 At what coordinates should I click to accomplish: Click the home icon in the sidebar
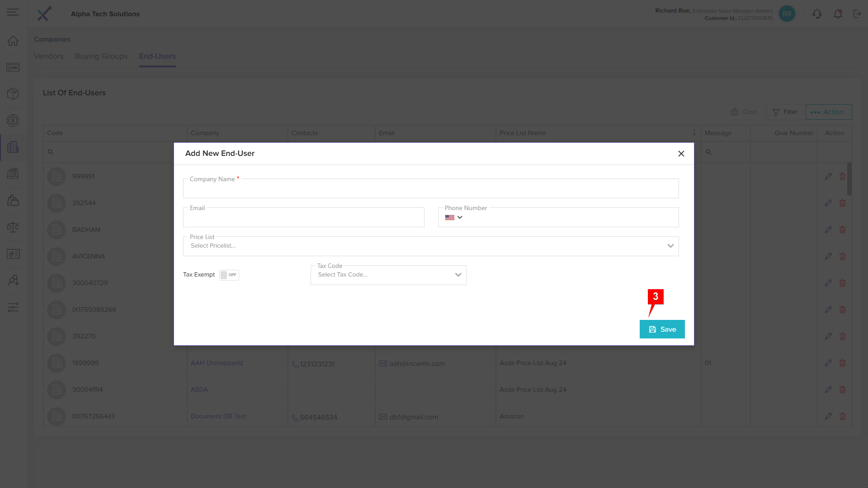click(x=13, y=41)
